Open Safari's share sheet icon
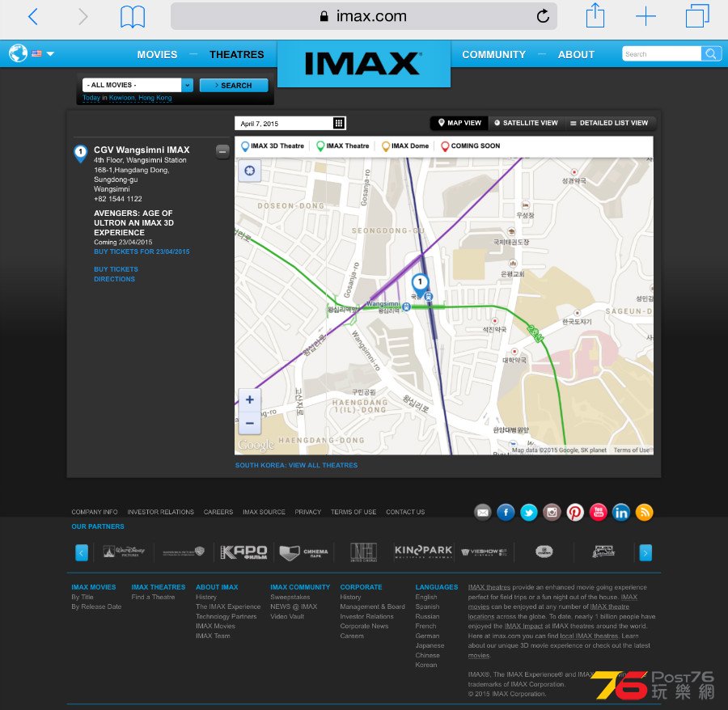 [595, 16]
